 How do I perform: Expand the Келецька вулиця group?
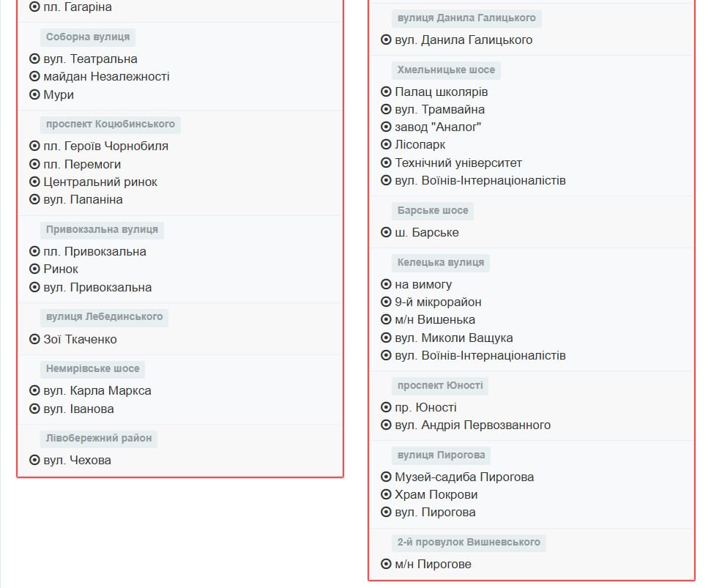pos(440,262)
